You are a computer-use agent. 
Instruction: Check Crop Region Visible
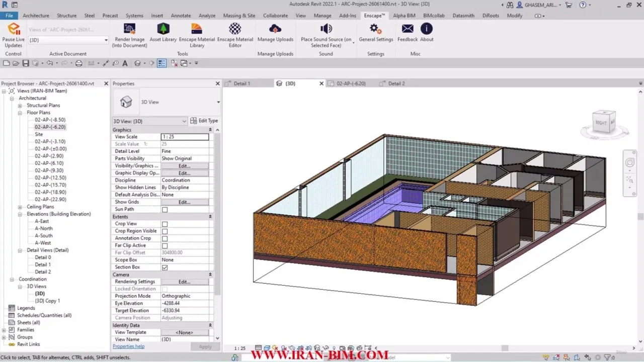coord(165,231)
